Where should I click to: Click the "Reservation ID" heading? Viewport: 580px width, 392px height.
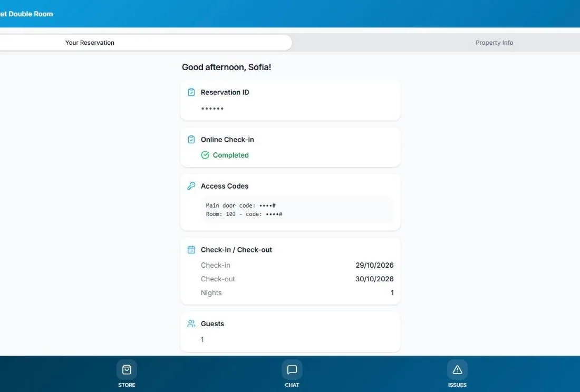[225, 92]
